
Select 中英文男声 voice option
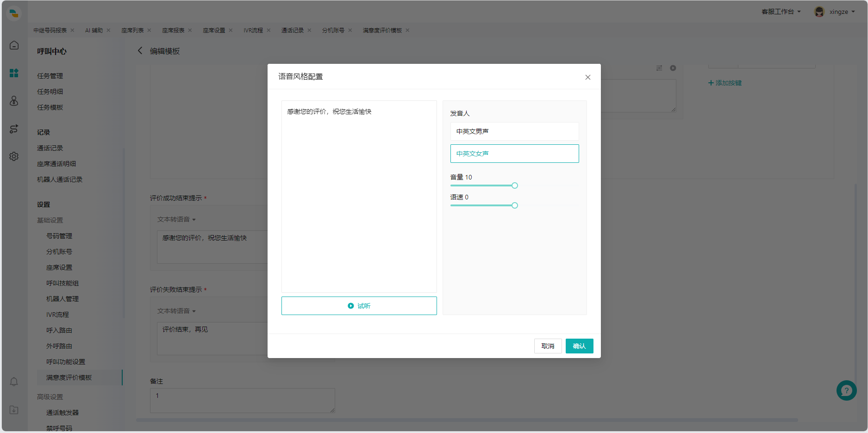(x=514, y=131)
